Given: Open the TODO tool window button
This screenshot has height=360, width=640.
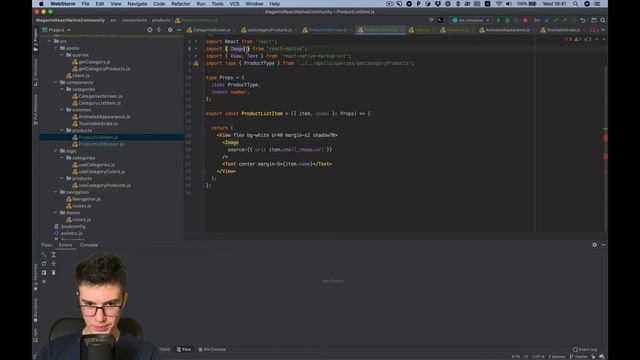Looking at the screenshot, I should coord(165,349).
